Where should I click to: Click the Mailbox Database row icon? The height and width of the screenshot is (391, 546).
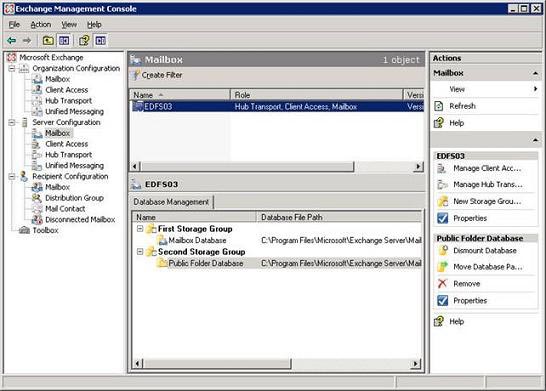click(162, 240)
